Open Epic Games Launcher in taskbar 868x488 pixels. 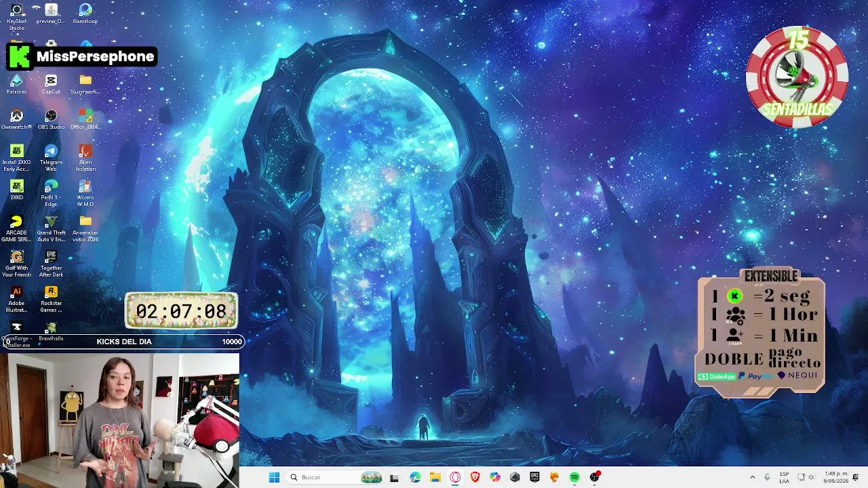pos(534,477)
